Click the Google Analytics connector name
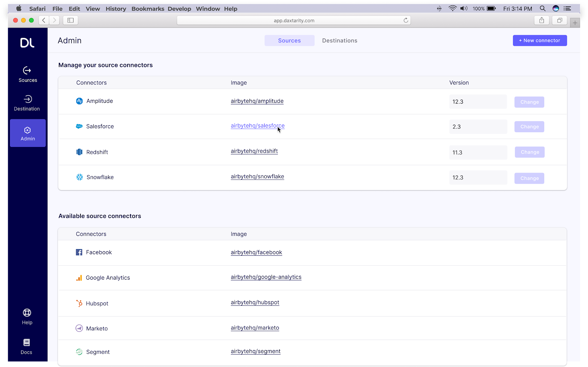 108,278
